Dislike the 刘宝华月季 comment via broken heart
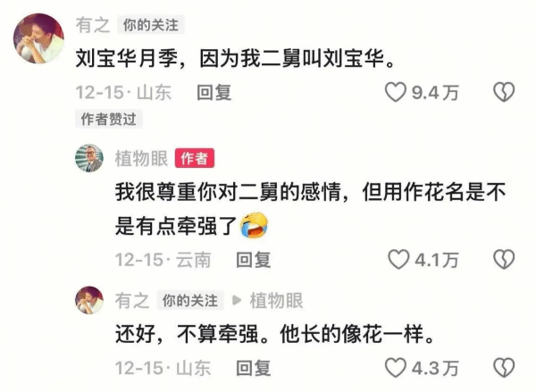This screenshot has height=392, width=536. [x=504, y=92]
